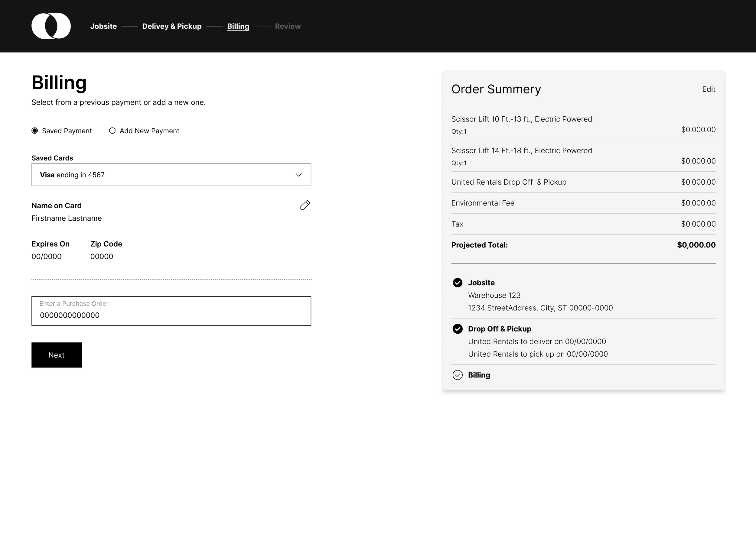Screen dimensions: 756x537
Task: Navigate to Delivey & Pickup step
Action: click(172, 27)
